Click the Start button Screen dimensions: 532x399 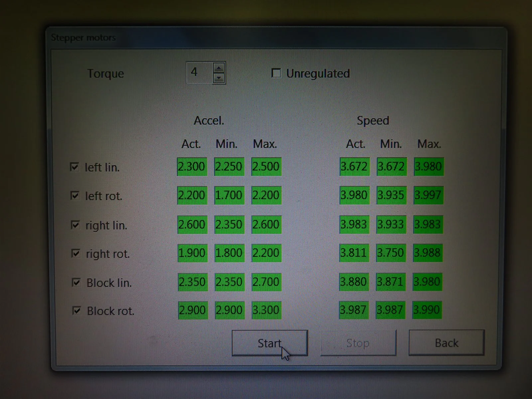[x=270, y=343]
